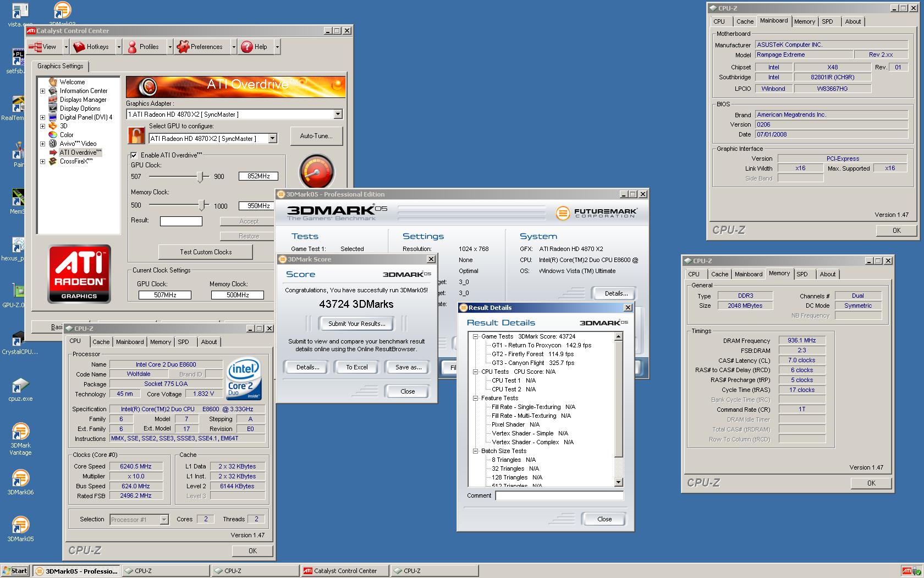Image resolution: width=924 pixels, height=578 pixels.
Task: Open CPU tab in Mainboard CPU-Z window
Action: tap(719, 21)
